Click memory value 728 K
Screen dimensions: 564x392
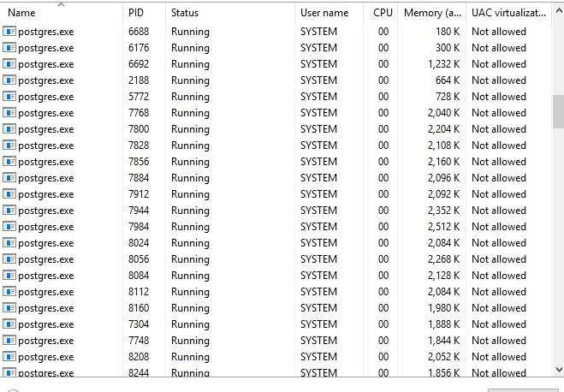[x=448, y=97]
